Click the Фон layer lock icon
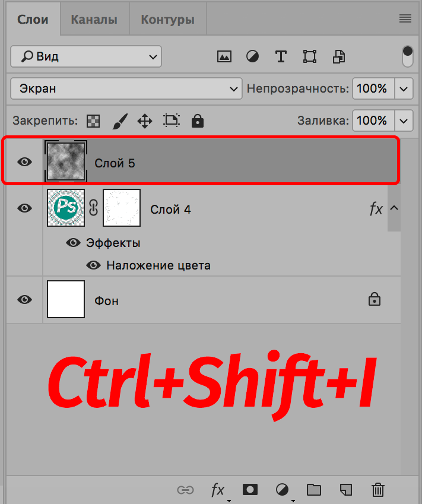422x504 pixels. coord(375,299)
